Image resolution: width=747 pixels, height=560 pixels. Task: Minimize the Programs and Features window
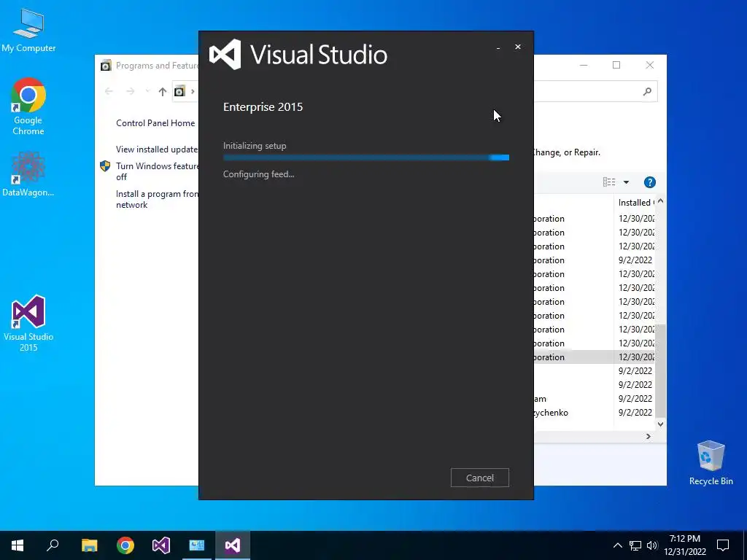[x=584, y=65]
